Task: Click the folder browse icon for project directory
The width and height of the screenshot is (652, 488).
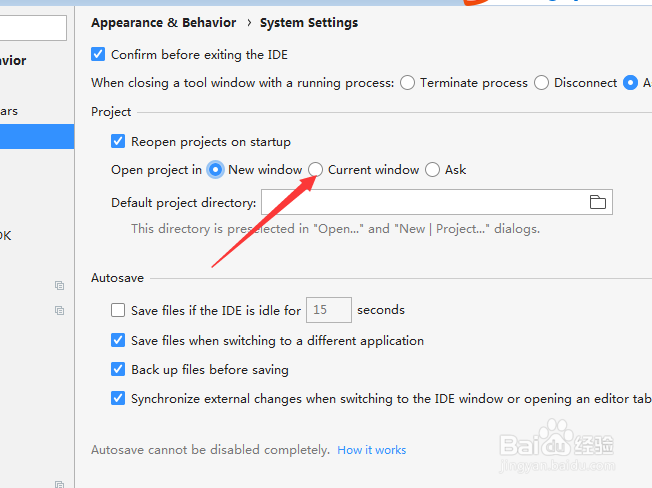Action: tap(598, 203)
